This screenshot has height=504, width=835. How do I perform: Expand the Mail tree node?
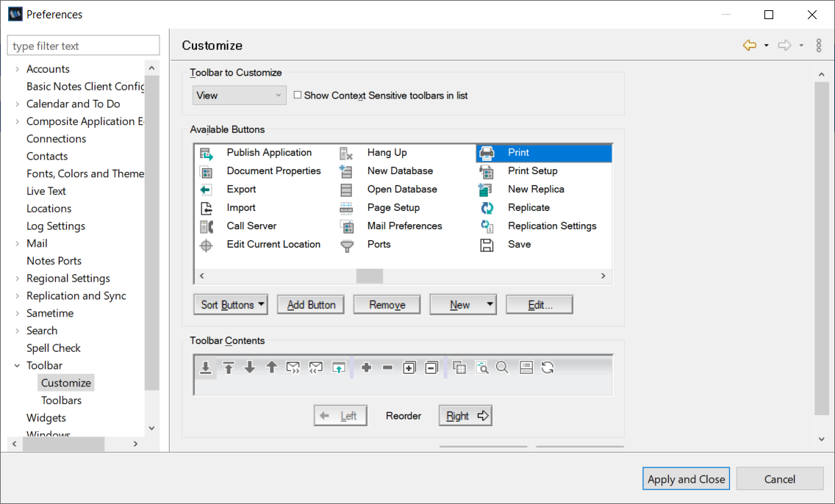click(17, 243)
